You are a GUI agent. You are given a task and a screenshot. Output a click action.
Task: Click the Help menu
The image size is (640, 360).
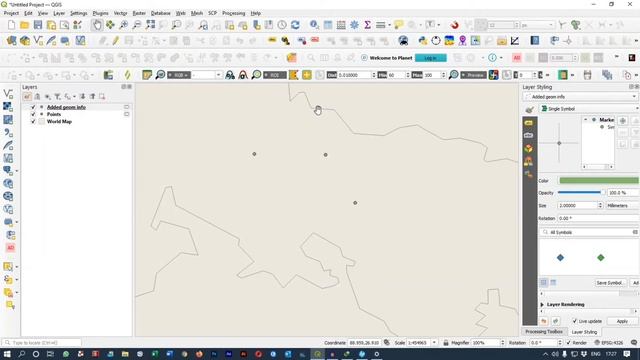click(256, 13)
